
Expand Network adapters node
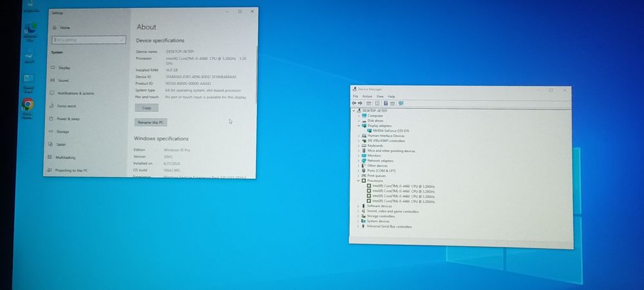359,160
